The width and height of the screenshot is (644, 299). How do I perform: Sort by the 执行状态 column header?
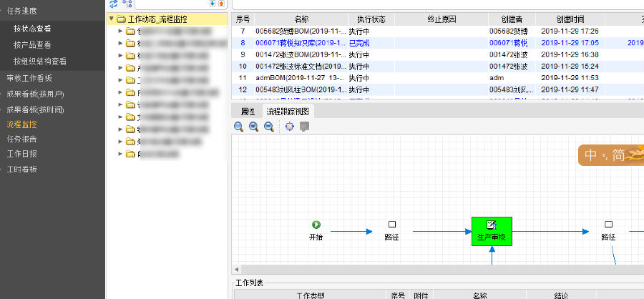tap(371, 19)
